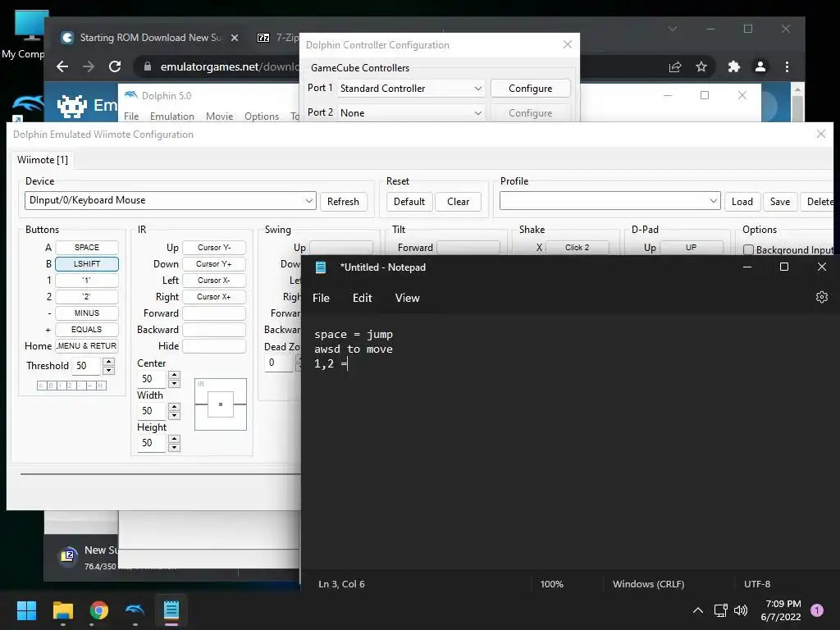Reload the Chrome page
The width and height of the screenshot is (840, 630).
pos(115,66)
